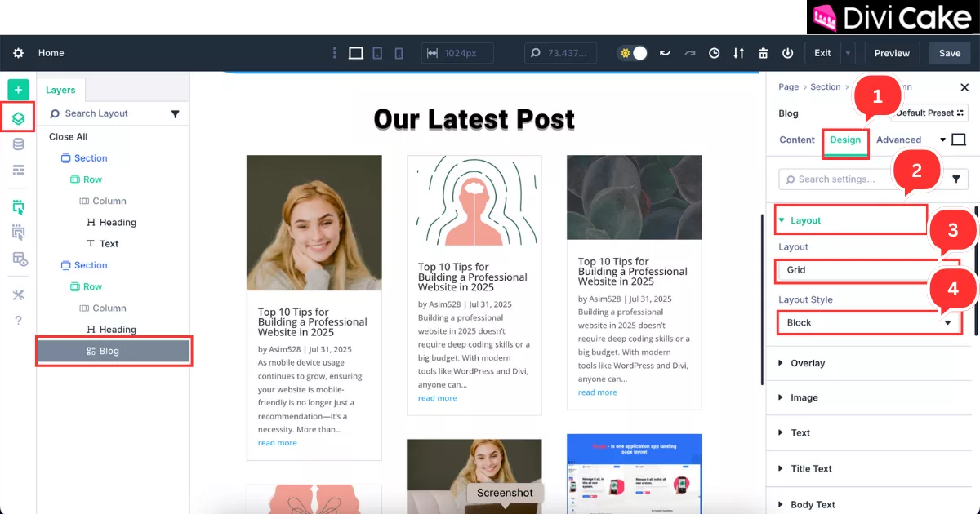This screenshot has width=980, height=514.
Task: Open the history clock icon
Action: (x=715, y=53)
